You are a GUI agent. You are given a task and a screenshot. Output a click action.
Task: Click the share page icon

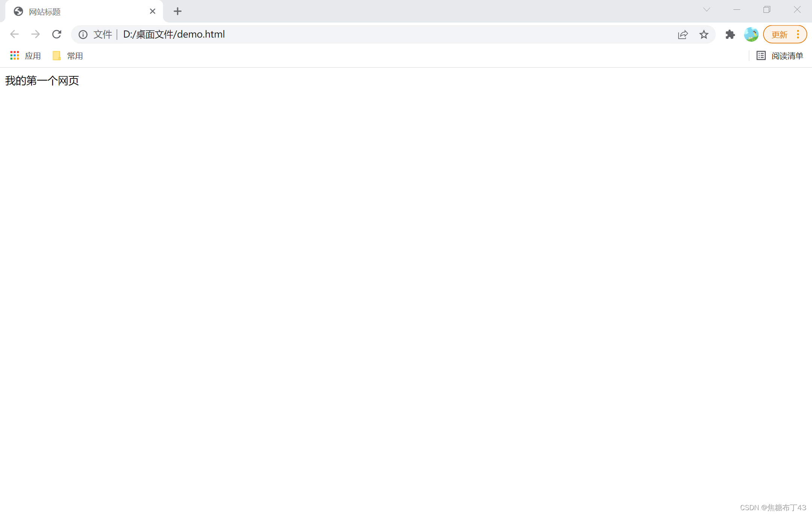pos(683,35)
